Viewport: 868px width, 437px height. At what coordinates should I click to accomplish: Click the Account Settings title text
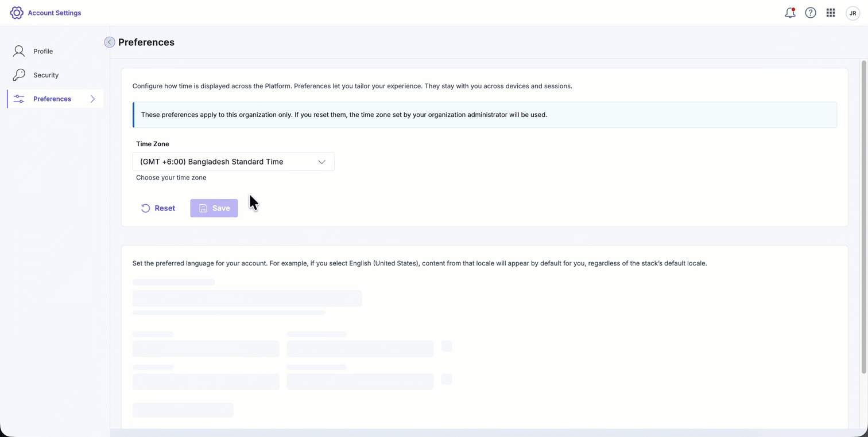55,13
